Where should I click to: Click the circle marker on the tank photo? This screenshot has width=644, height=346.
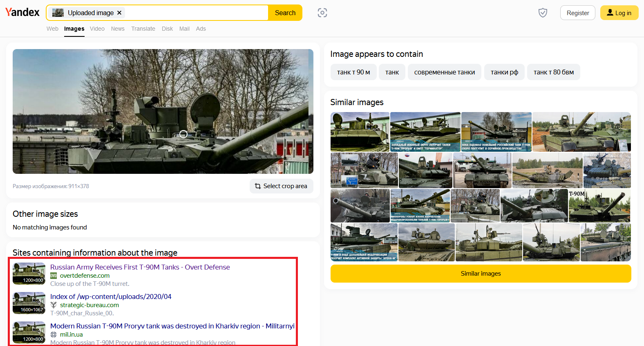coord(183,134)
